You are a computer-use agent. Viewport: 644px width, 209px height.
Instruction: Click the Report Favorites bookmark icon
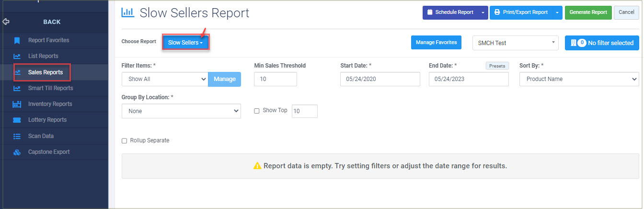point(17,40)
